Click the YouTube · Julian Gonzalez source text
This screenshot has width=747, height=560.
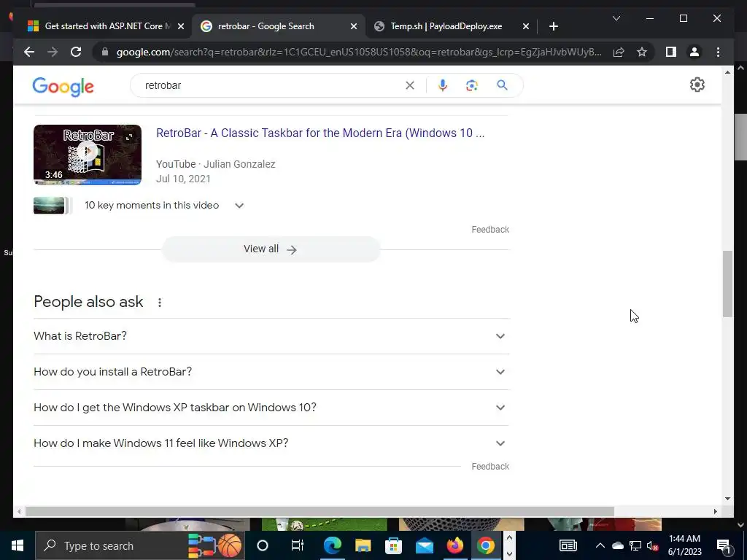(215, 164)
